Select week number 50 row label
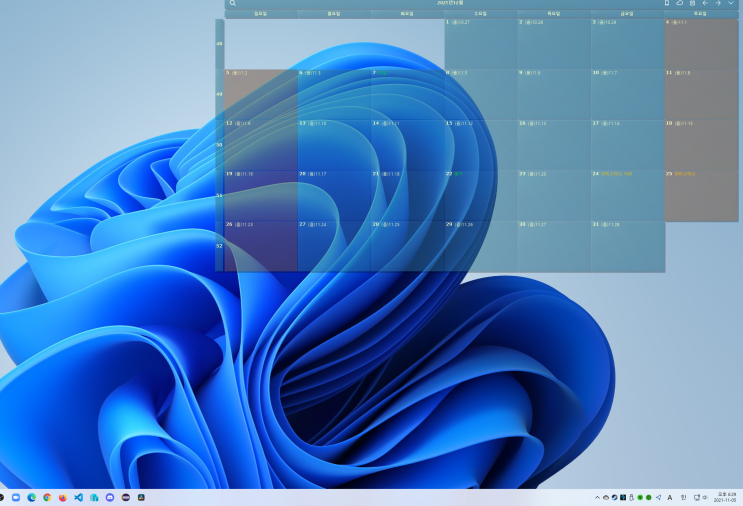This screenshot has height=506, width=743. pos(219,145)
